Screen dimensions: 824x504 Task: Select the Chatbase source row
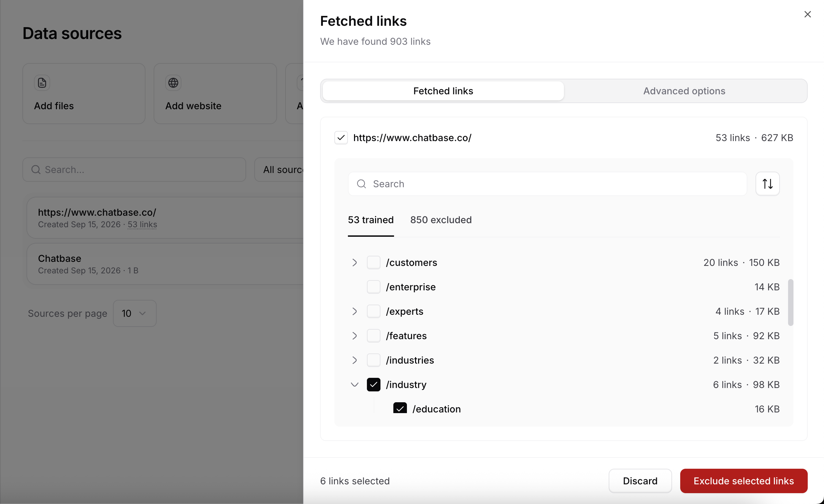tap(165, 264)
